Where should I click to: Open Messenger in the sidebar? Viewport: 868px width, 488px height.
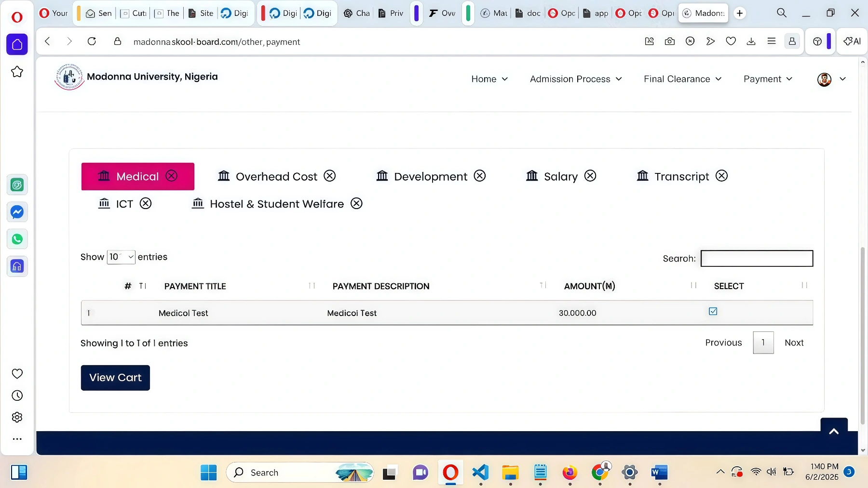(x=17, y=212)
